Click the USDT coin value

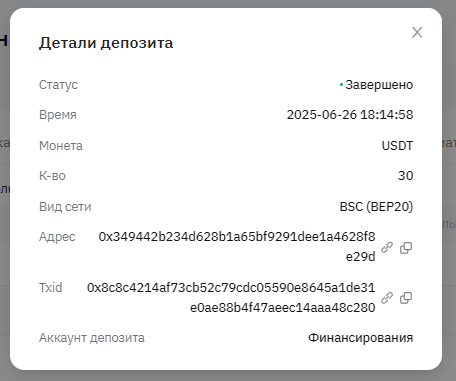[397, 146]
